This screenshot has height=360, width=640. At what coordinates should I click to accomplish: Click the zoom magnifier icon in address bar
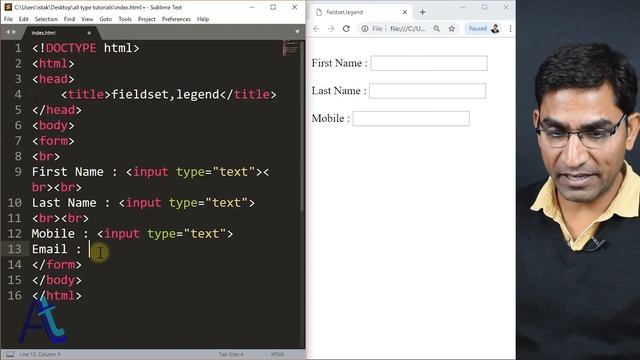point(436,29)
